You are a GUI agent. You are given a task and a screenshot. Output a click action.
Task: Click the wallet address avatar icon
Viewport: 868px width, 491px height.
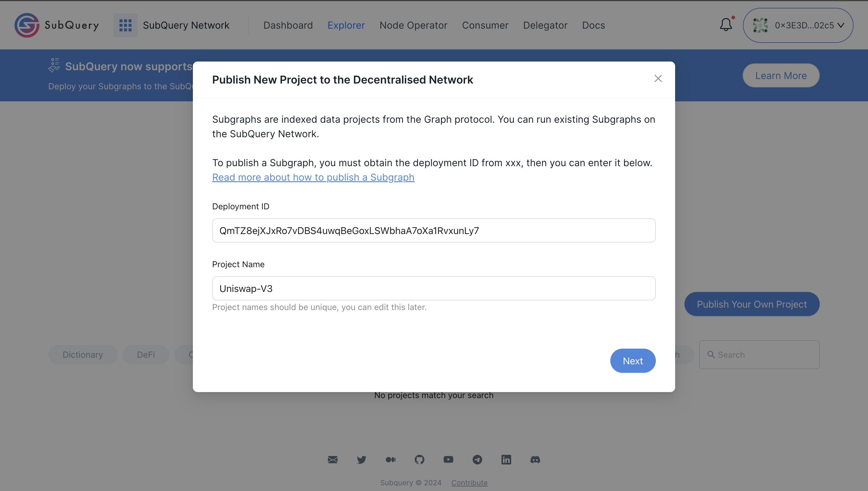pyautogui.click(x=761, y=25)
